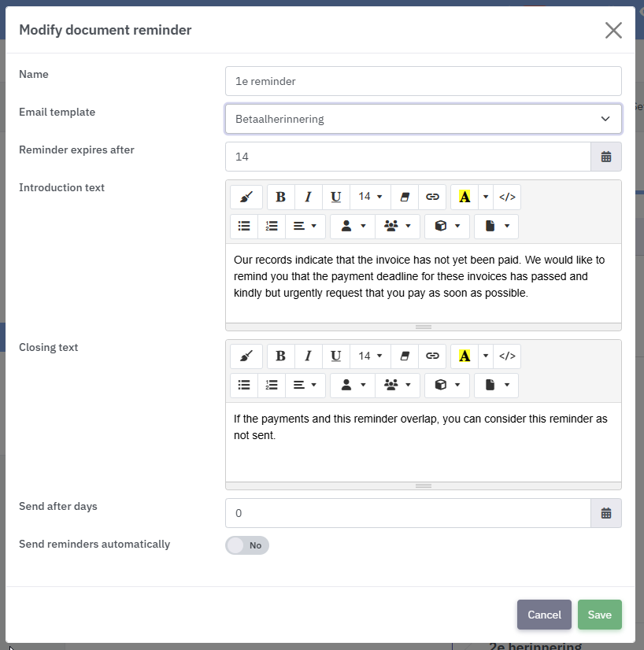The image size is (644, 650).
Task: Click the magic brush in Closing text toolbar
Action: (246, 356)
